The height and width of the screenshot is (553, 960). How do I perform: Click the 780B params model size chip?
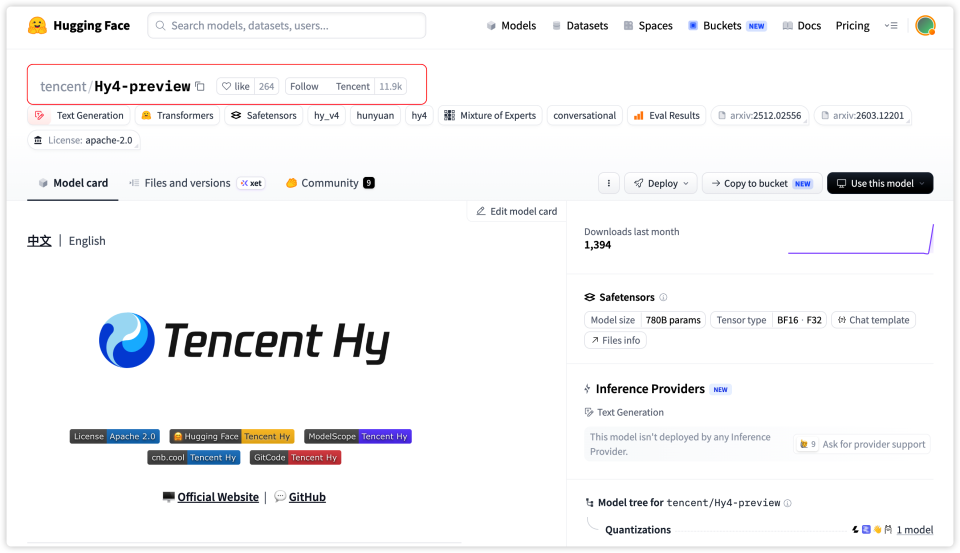point(645,320)
